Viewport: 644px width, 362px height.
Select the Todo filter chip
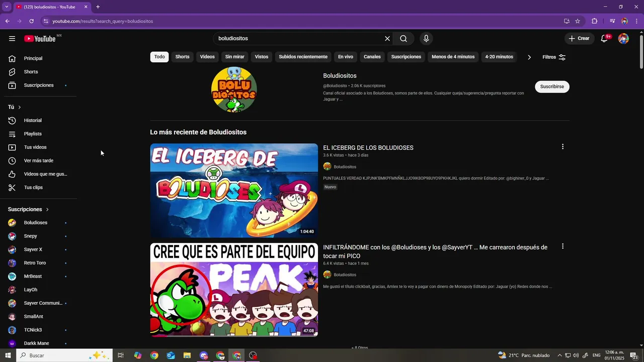tap(159, 57)
